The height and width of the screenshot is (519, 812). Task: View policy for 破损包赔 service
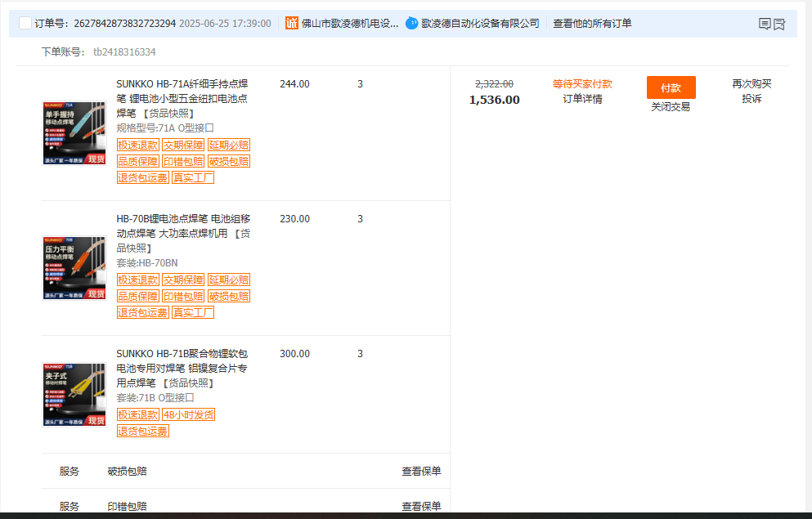point(421,472)
